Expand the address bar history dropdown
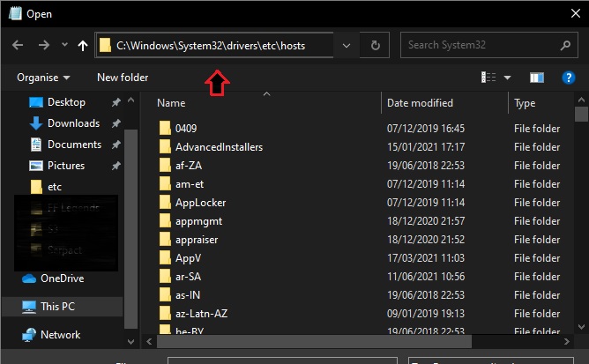589x364 pixels. point(347,46)
